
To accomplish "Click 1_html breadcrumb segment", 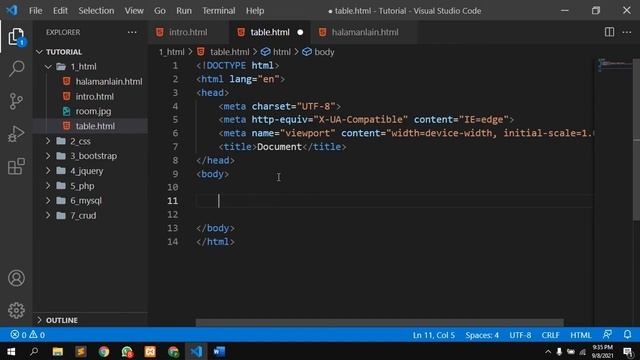I will [171, 52].
